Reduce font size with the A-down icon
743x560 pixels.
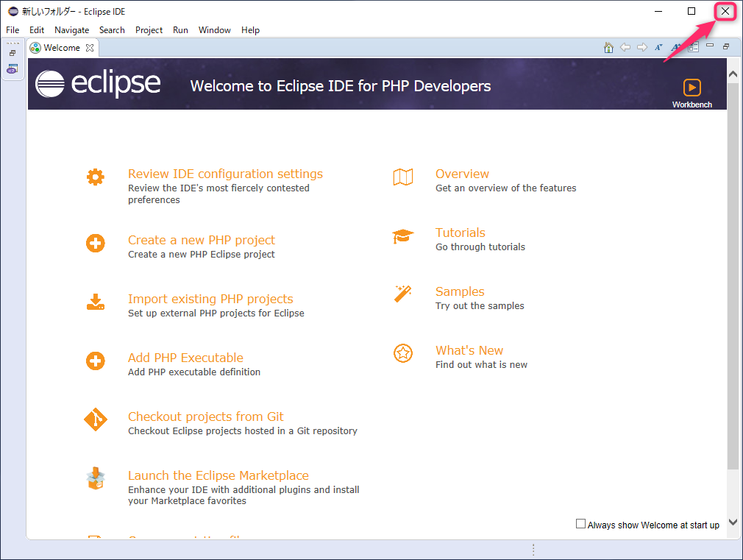pos(658,47)
